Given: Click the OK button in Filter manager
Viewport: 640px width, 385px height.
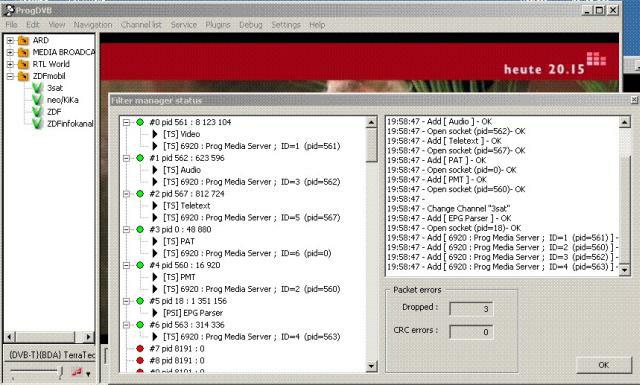Looking at the screenshot, I should pyautogui.click(x=604, y=365).
